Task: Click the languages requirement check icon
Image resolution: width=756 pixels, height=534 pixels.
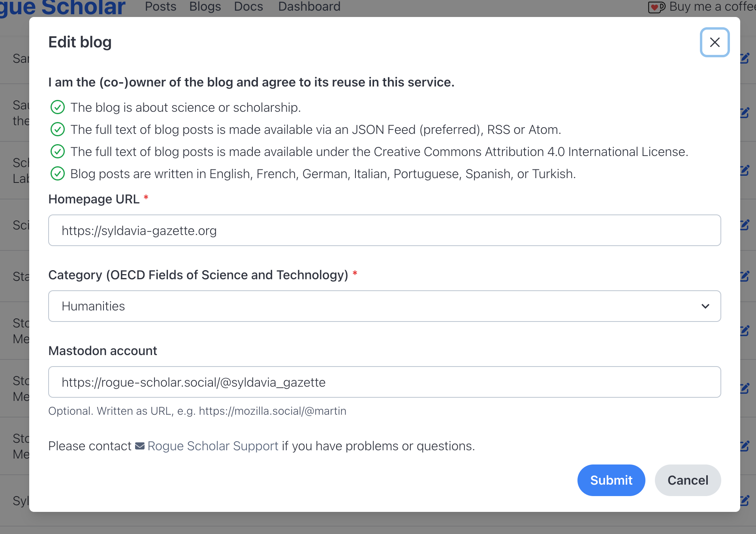Action: [x=58, y=173]
